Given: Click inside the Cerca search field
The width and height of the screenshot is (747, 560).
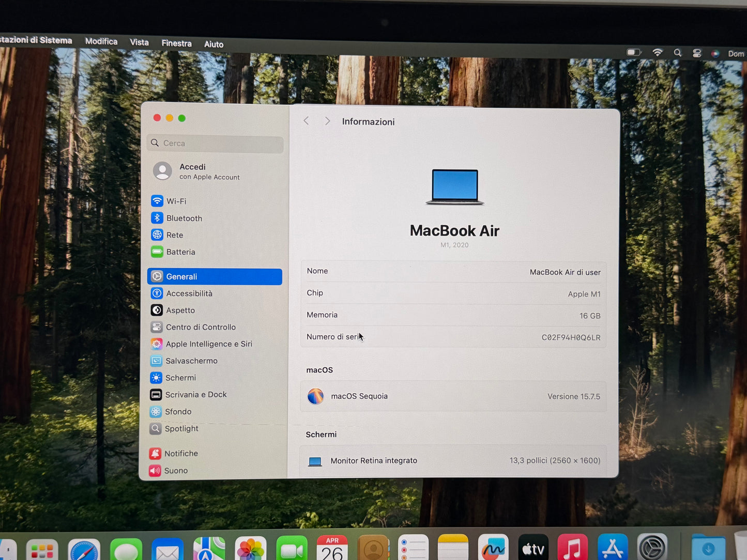Looking at the screenshot, I should (x=215, y=143).
